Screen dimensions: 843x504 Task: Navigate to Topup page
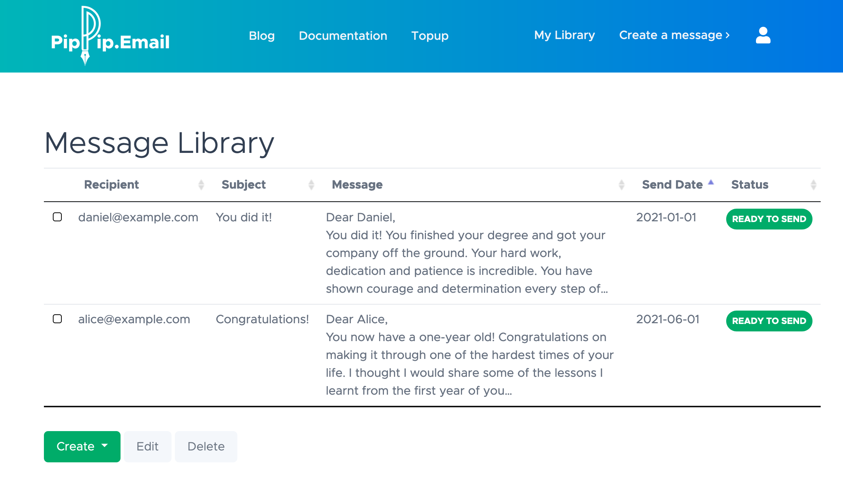[430, 36]
